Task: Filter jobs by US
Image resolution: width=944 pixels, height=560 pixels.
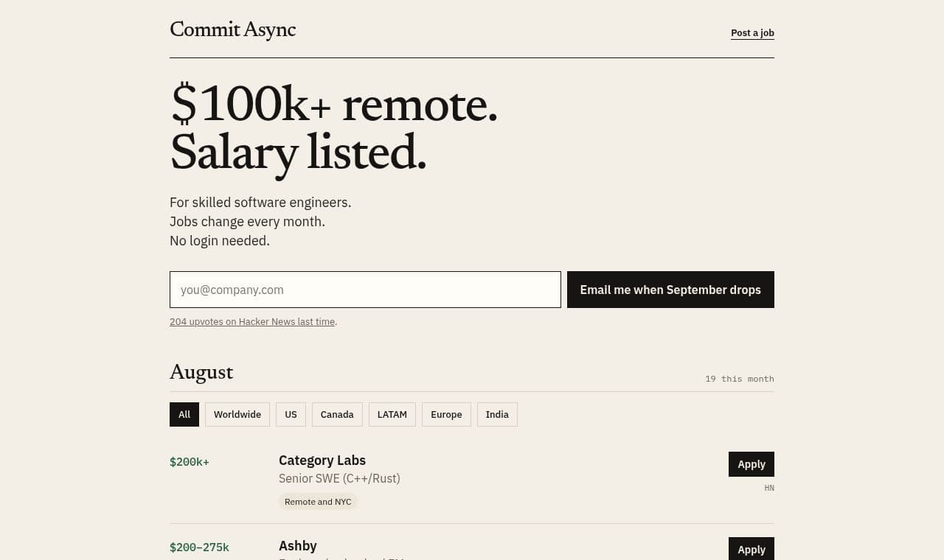Action: tap(291, 414)
